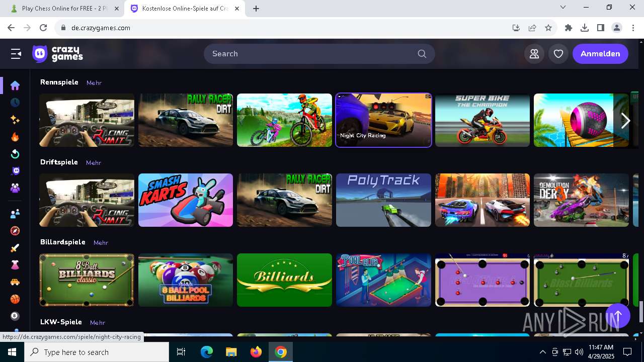The width and height of the screenshot is (644, 362).
Task: Open the Pool Club game thumbnail
Action: (383, 280)
